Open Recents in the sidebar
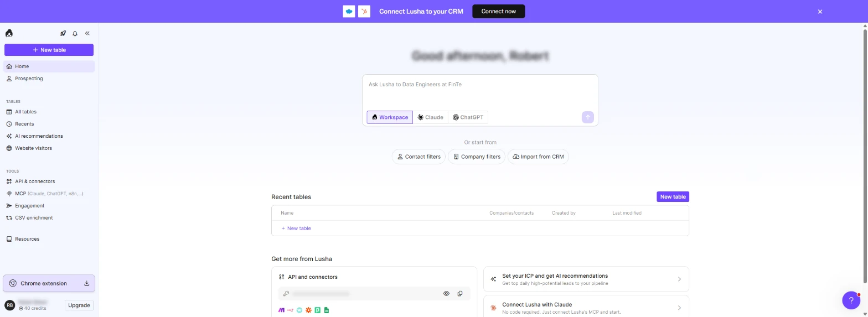This screenshot has height=317, width=868. 49,124
